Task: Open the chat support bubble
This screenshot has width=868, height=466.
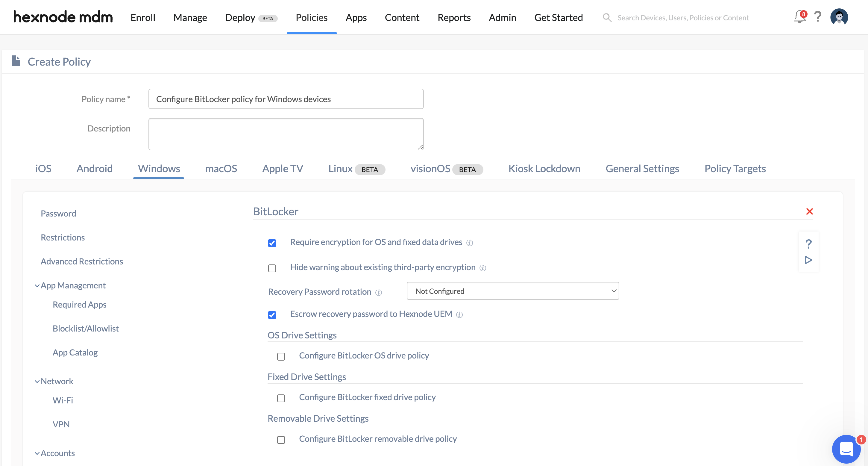Action: tap(846, 449)
